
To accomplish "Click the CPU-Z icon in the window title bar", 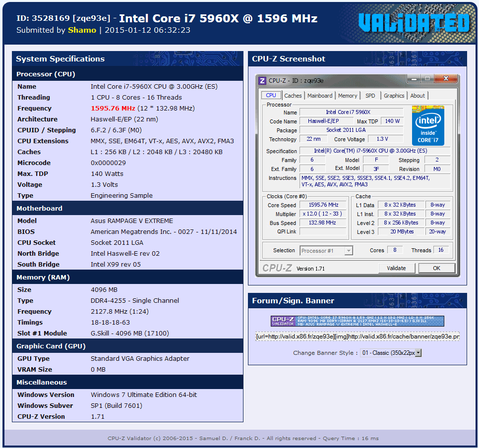I will coord(262,80).
